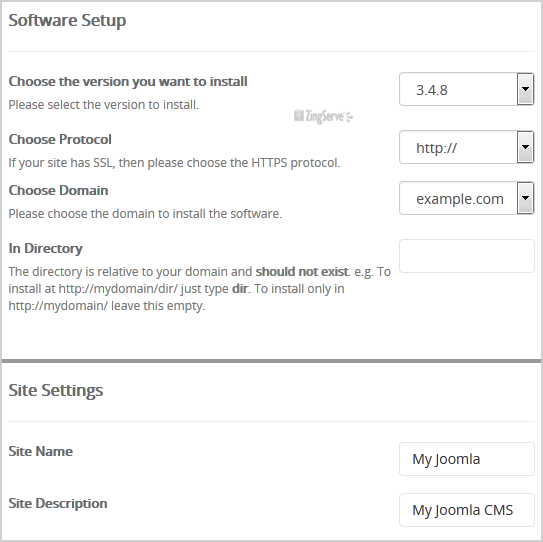Click the In Directory label
The height and width of the screenshot is (542, 543).
point(45,248)
